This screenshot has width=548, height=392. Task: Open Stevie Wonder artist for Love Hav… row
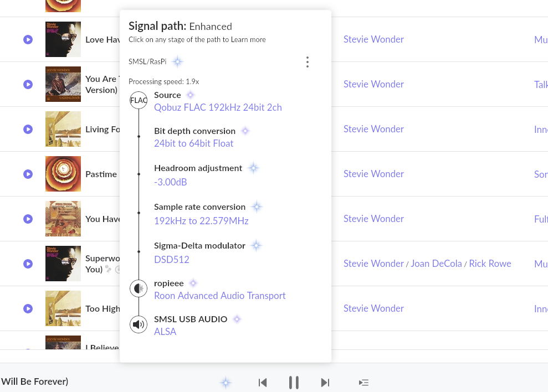click(373, 39)
